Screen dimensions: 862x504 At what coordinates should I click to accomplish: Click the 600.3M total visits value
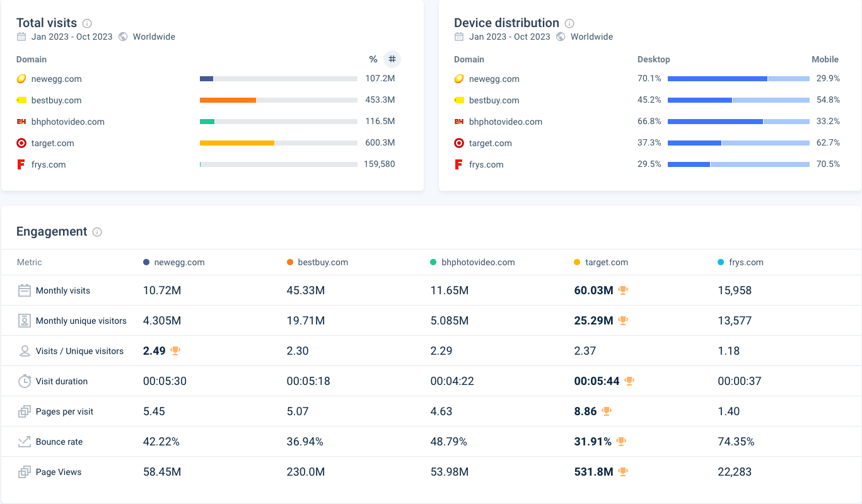(x=380, y=143)
